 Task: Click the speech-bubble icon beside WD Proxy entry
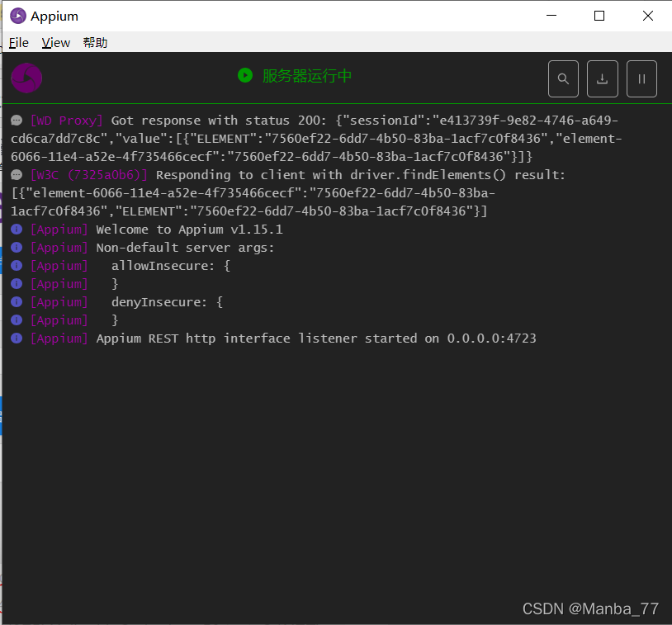coord(17,121)
